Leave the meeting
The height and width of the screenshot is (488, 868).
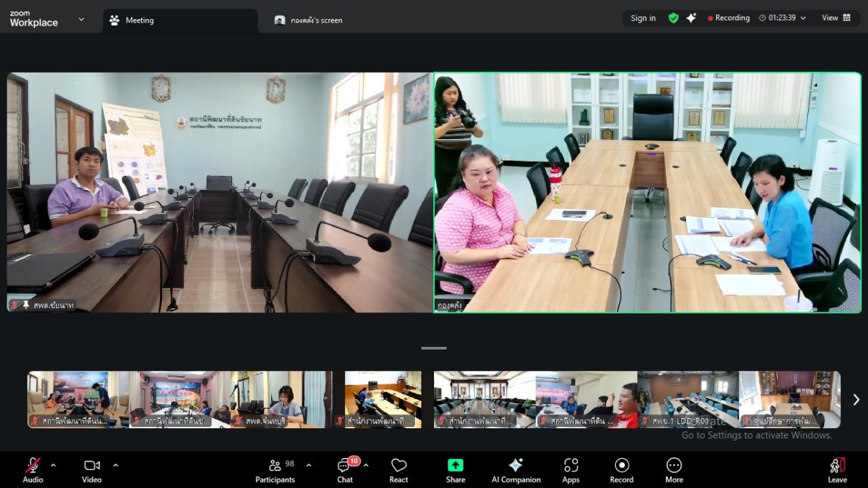coord(837,470)
